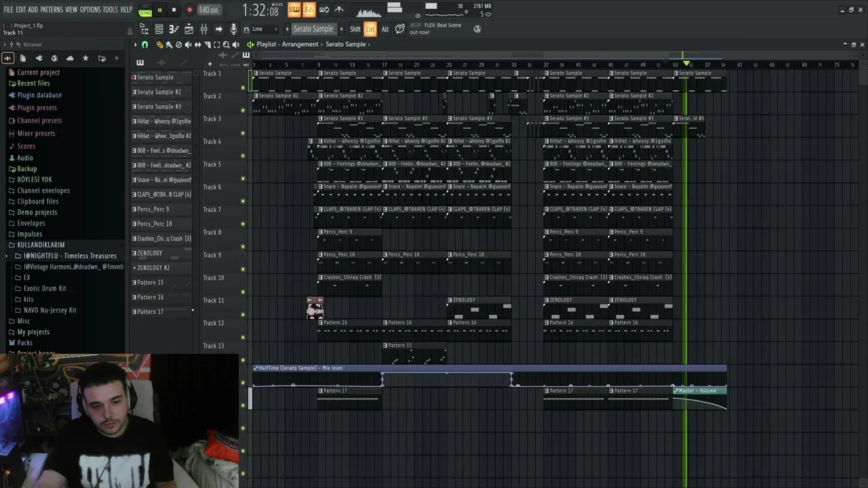Mute Track 1 with its green light
Image resolution: width=868 pixels, height=488 pixels.
click(x=243, y=87)
